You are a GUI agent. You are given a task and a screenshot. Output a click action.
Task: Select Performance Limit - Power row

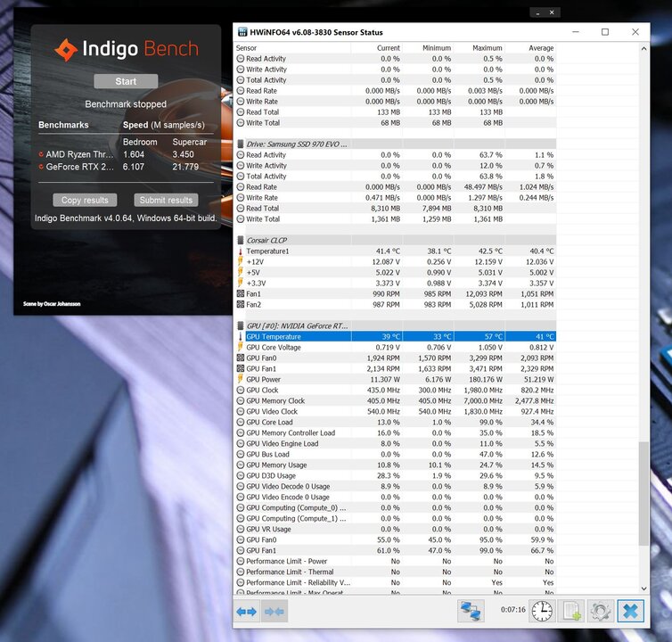tap(396, 562)
